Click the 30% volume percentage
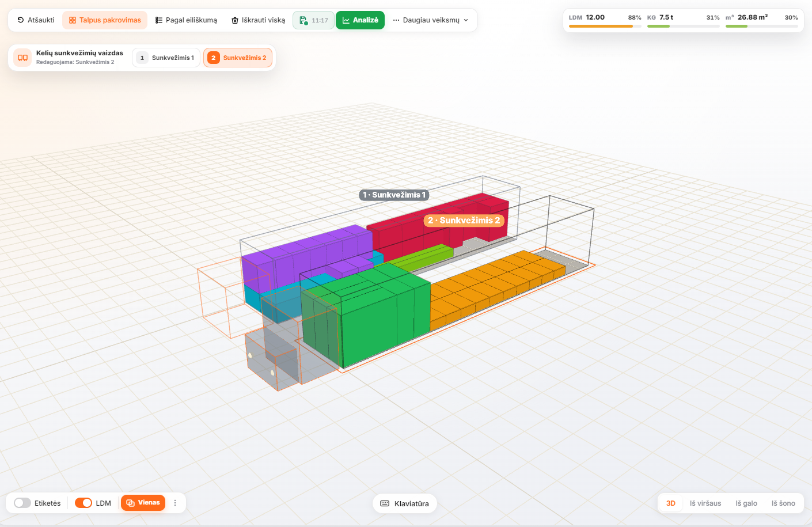This screenshot has width=812, height=527. (791, 18)
